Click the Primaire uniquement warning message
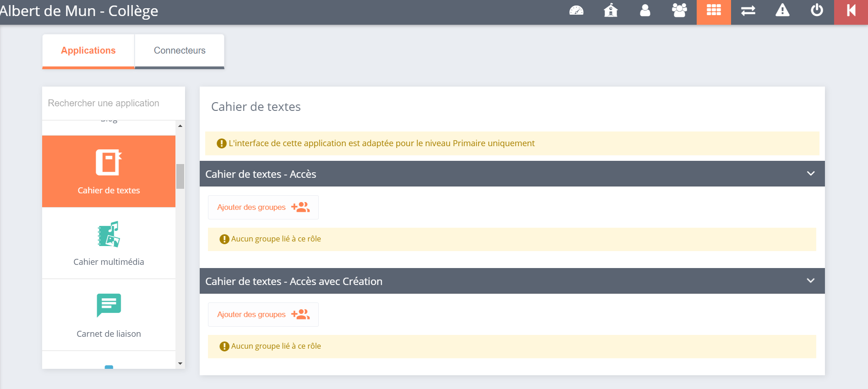The height and width of the screenshot is (389, 868). pos(512,143)
